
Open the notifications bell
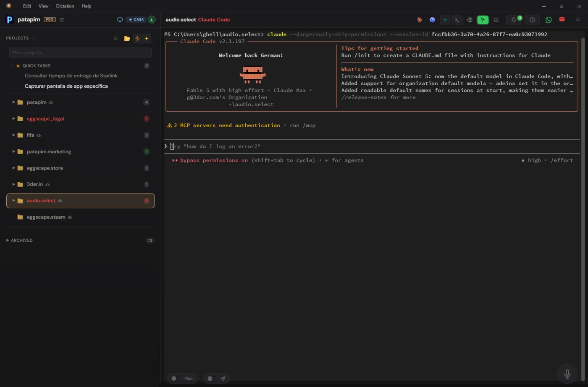(x=513, y=20)
